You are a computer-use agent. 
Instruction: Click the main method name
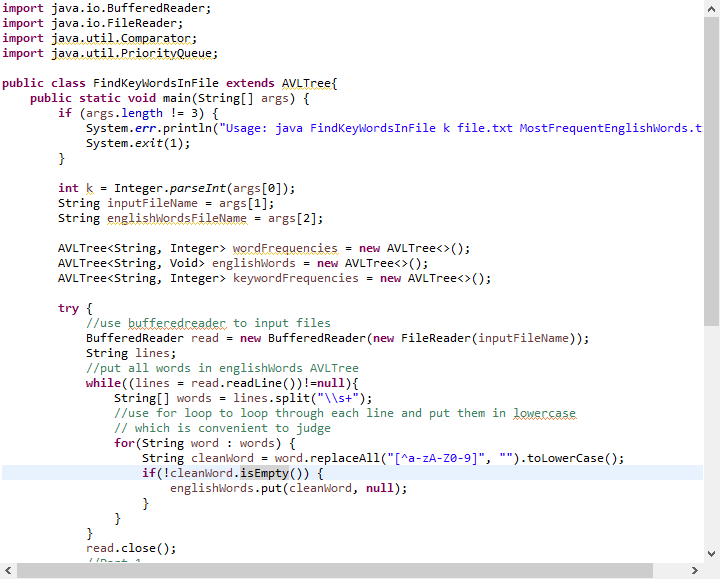tap(176, 98)
